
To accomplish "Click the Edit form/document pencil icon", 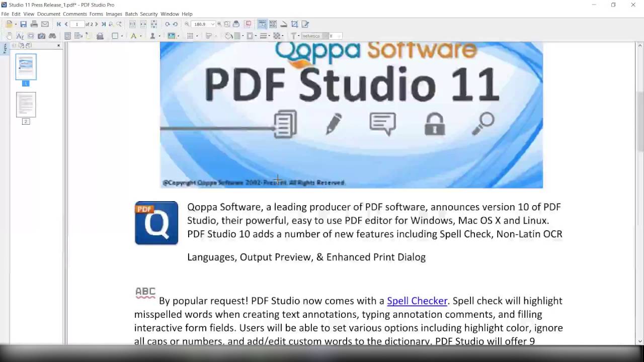I will pyautogui.click(x=305, y=24).
